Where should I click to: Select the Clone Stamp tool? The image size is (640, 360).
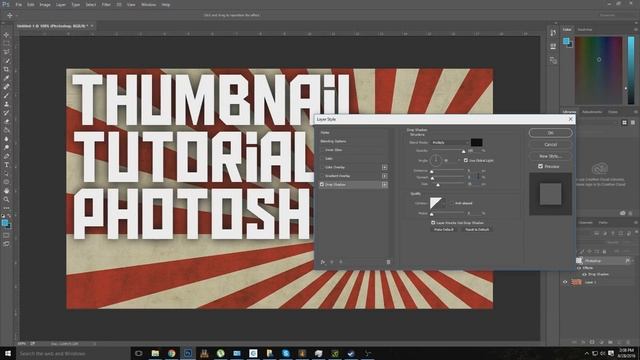tap(6, 104)
